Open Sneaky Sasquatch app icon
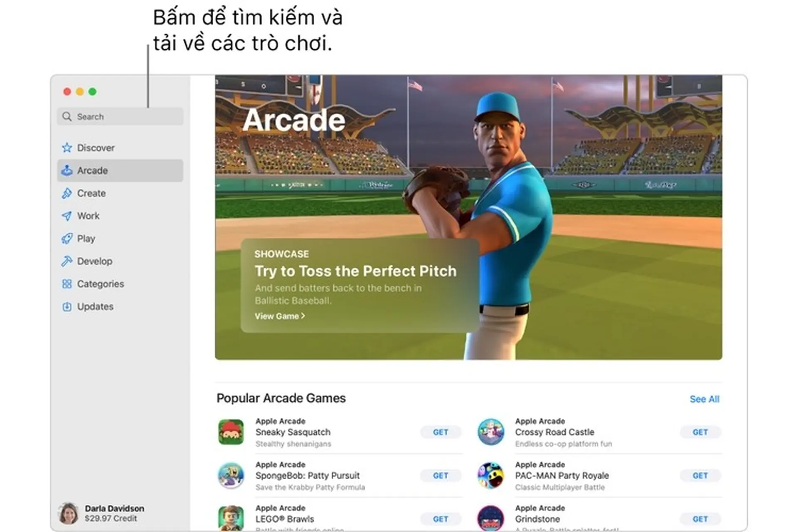The width and height of the screenshot is (798, 532). tap(231, 432)
